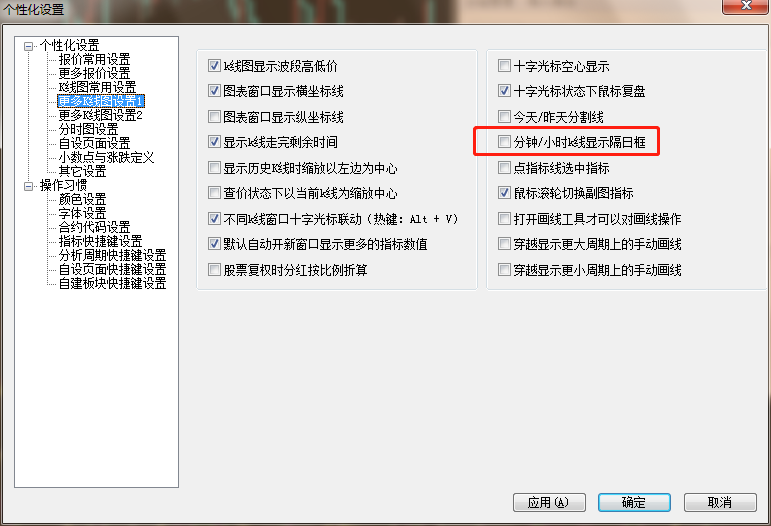This screenshot has height=526, width=771.
Task: Enable 图表窗口显示纵坐标线 option
Action: (x=214, y=117)
